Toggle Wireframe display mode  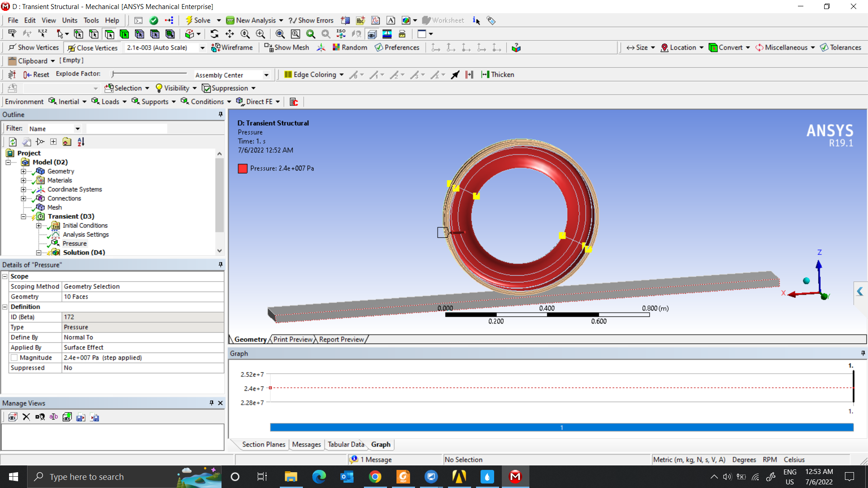click(232, 47)
